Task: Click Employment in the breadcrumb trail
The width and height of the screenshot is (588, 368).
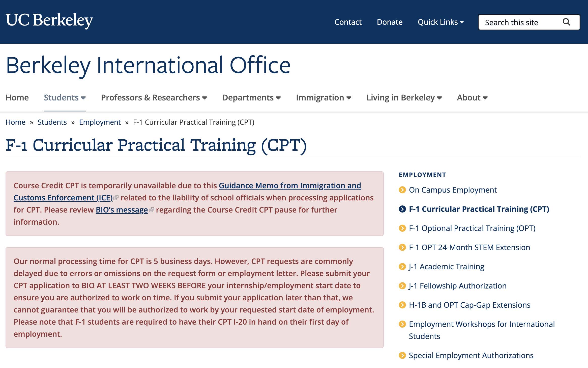Action: click(100, 122)
